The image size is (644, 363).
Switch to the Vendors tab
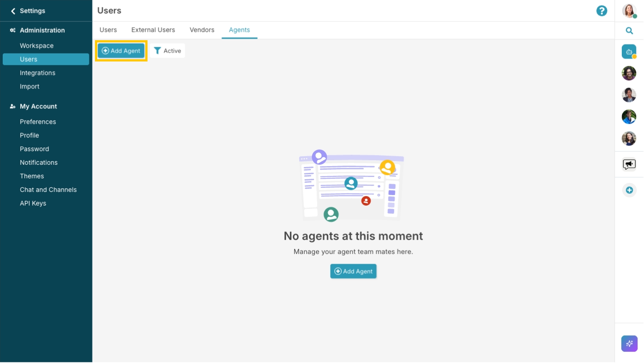[202, 30]
